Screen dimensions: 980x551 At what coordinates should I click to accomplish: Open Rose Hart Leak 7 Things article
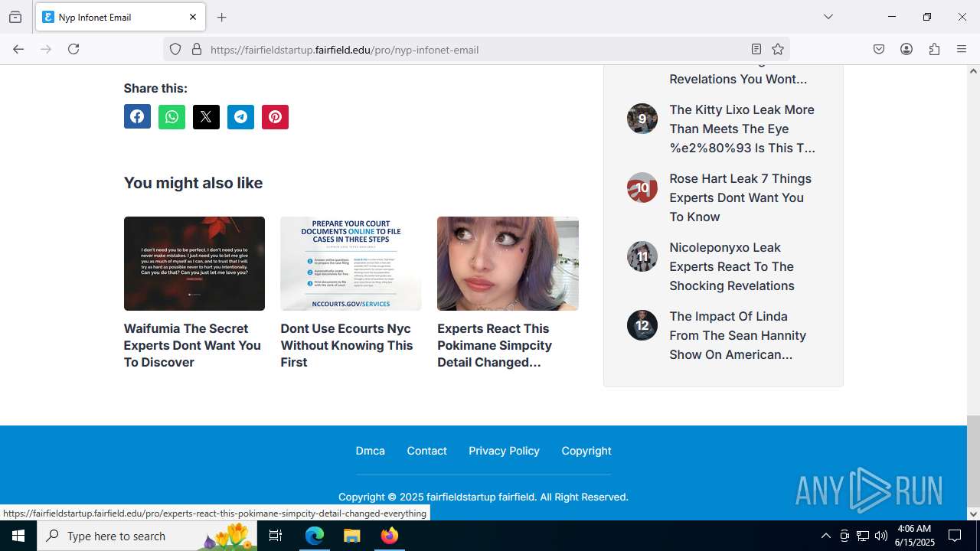coord(740,197)
